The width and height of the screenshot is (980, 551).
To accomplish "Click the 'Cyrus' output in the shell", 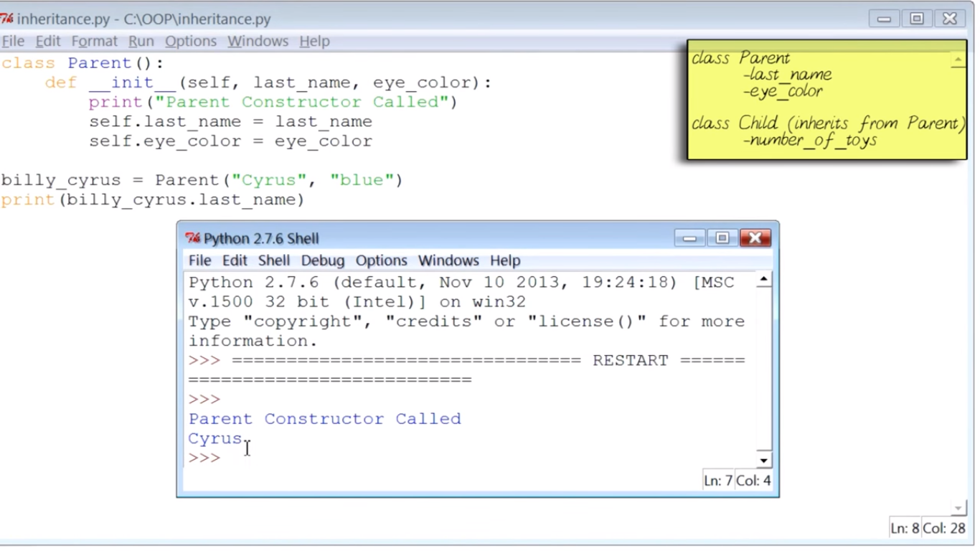I will click(216, 438).
